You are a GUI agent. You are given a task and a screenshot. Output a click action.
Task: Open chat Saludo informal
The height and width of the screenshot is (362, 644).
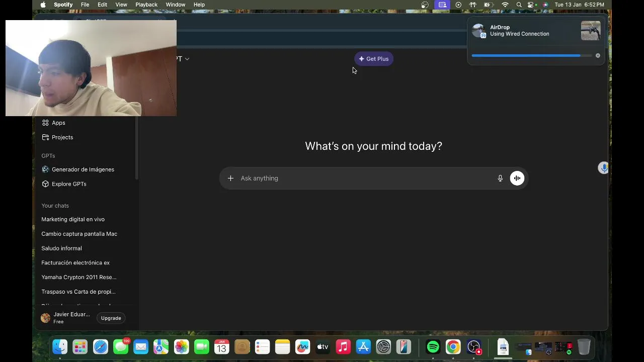pos(61,248)
